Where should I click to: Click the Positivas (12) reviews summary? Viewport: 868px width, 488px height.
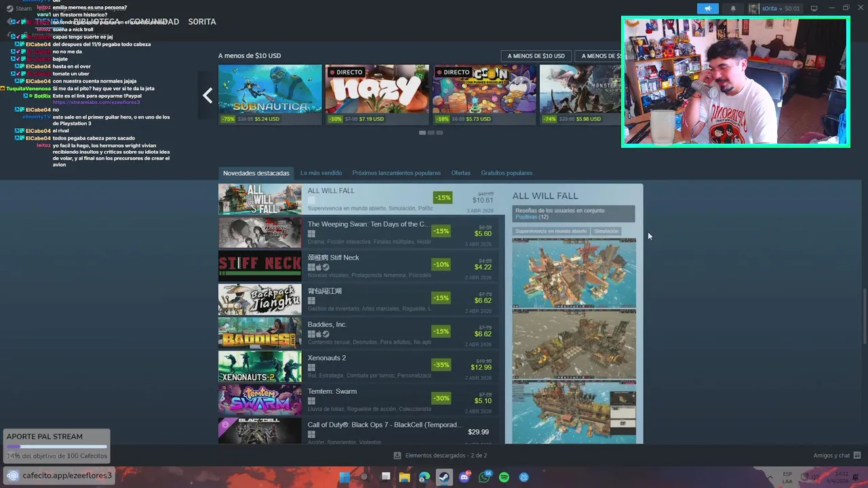click(532, 217)
